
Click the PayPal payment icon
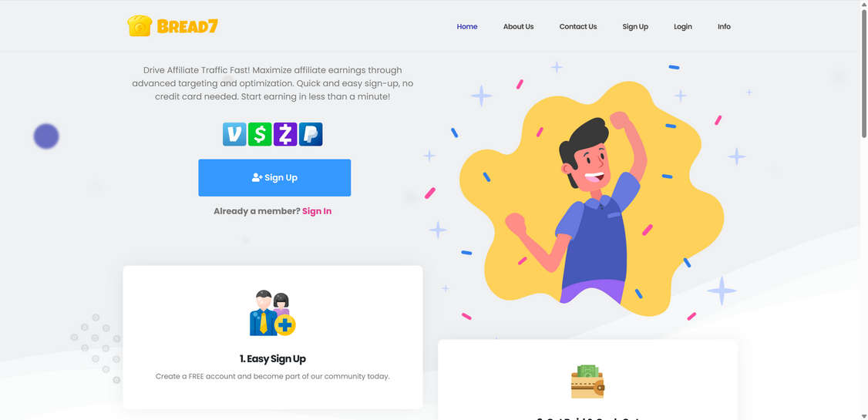click(x=311, y=134)
